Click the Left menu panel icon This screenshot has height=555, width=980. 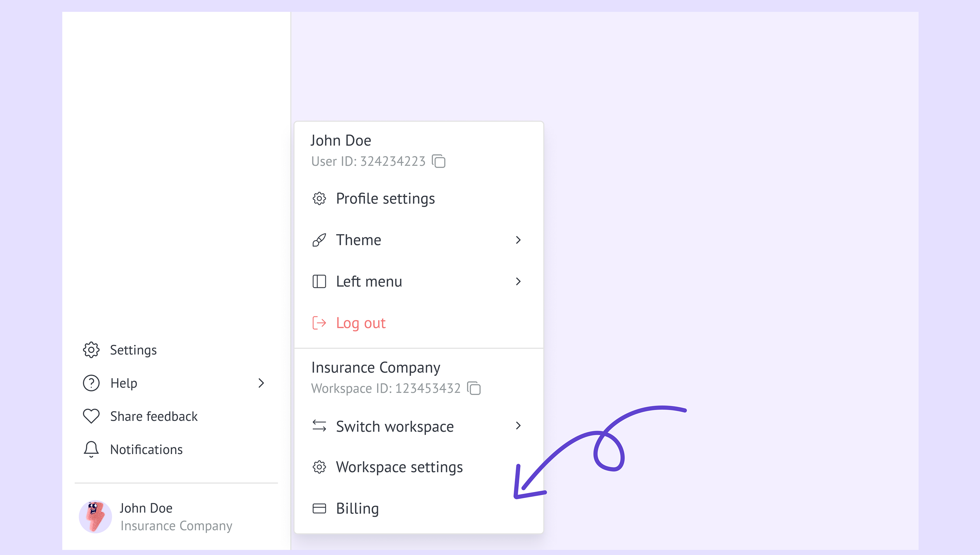(319, 282)
